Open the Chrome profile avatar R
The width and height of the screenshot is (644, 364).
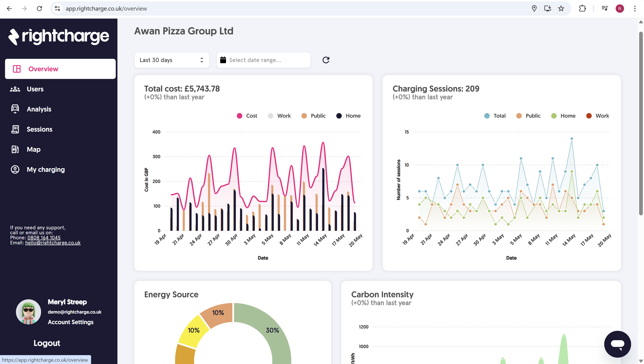click(x=620, y=9)
